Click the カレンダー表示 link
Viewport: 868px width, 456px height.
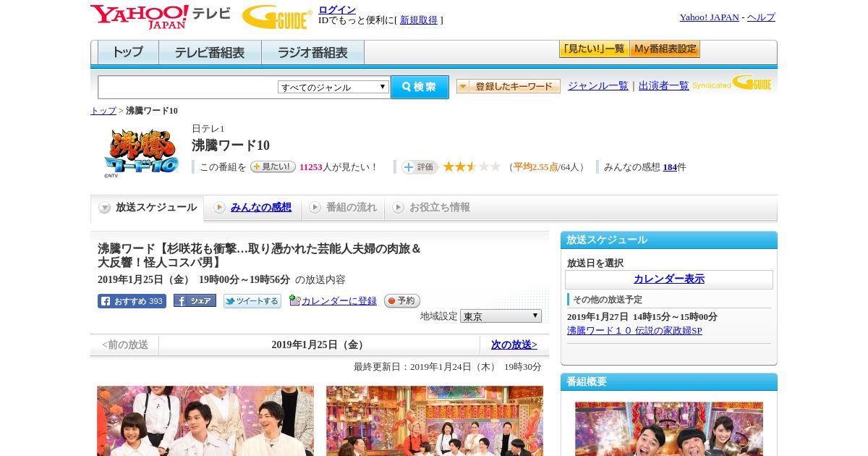click(x=669, y=279)
